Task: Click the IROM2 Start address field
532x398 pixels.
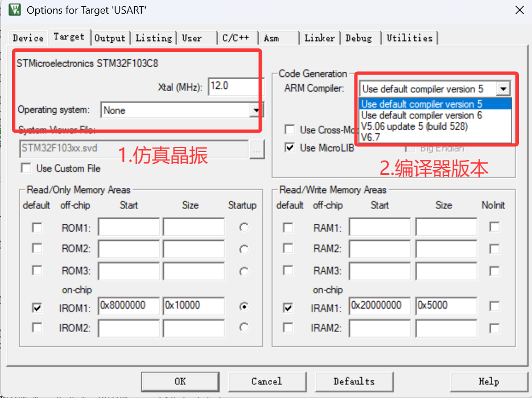Action: [x=129, y=329]
